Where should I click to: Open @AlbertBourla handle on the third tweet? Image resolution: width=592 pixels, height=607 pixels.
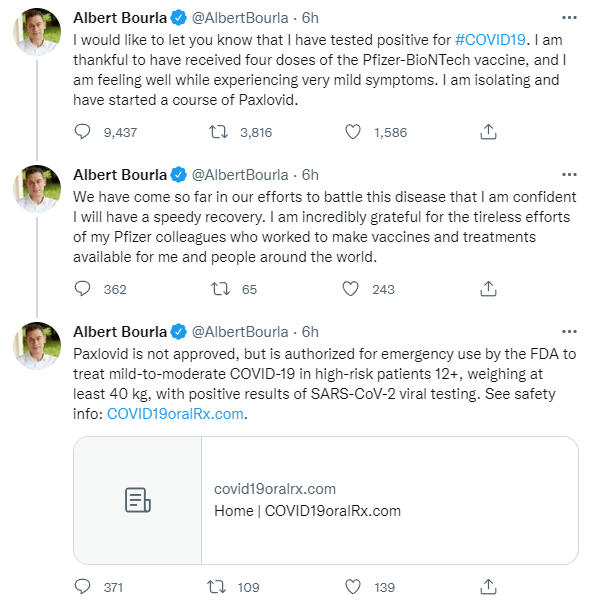click(x=240, y=332)
